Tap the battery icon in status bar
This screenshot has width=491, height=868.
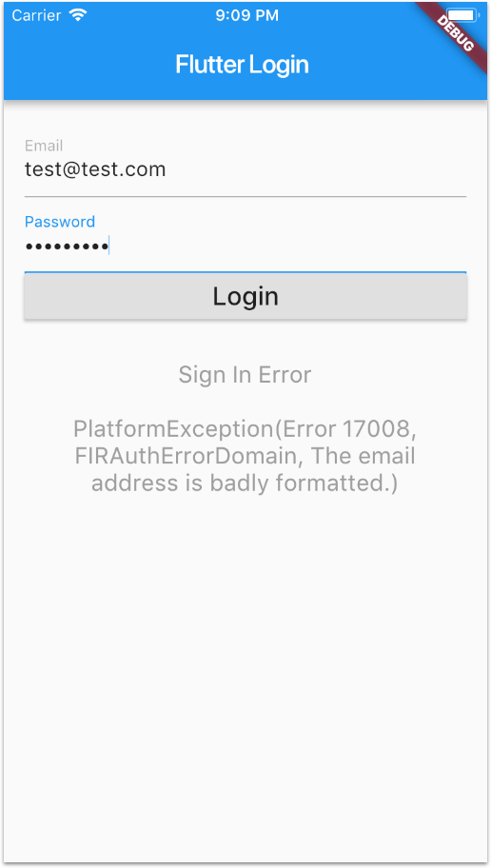(x=463, y=15)
